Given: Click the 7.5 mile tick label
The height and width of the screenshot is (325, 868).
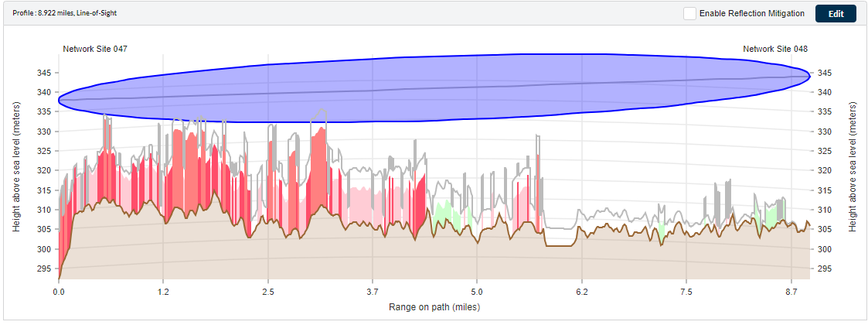Looking at the screenshot, I should [686, 292].
